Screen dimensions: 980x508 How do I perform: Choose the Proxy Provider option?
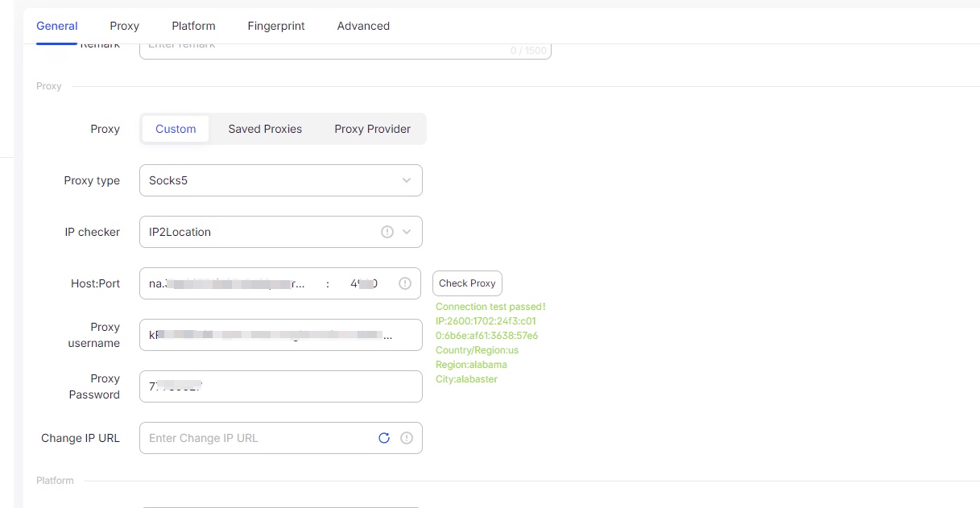372,129
